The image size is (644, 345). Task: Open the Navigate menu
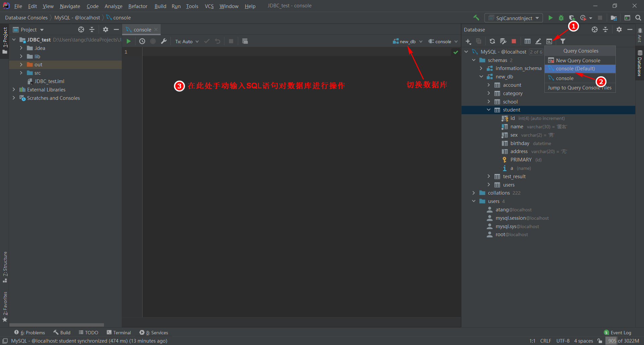click(70, 6)
